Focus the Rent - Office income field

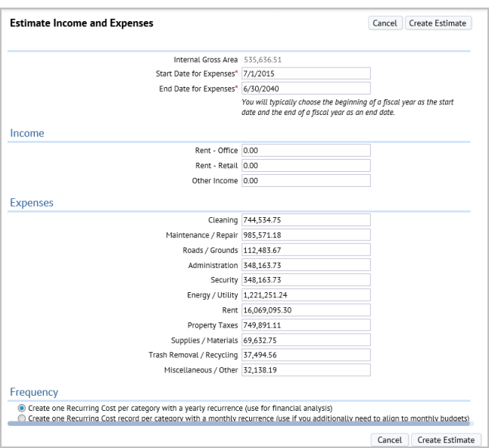[x=305, y=151]
